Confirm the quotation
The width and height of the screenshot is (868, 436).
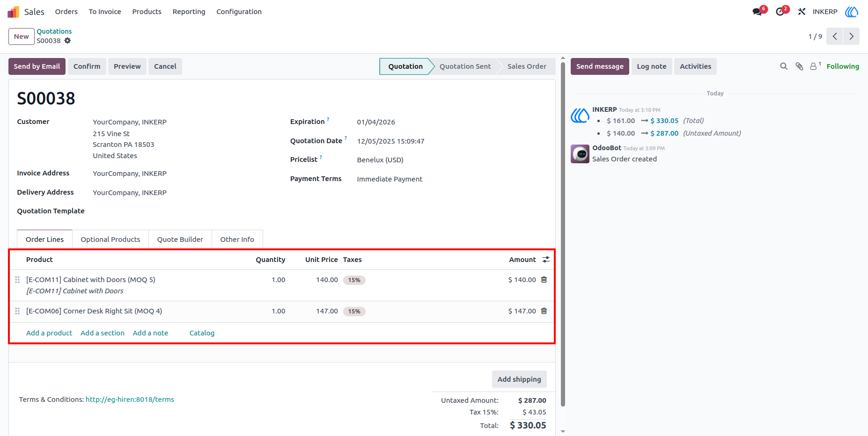pos(87,66)
